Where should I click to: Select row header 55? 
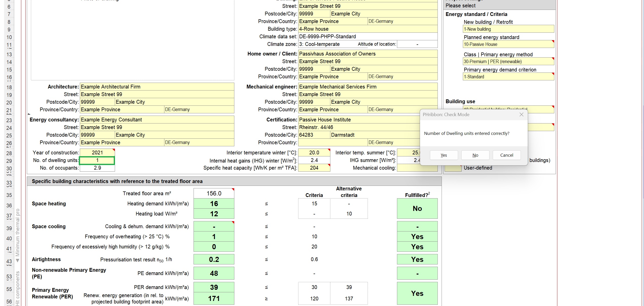click(x=9, y=289)
